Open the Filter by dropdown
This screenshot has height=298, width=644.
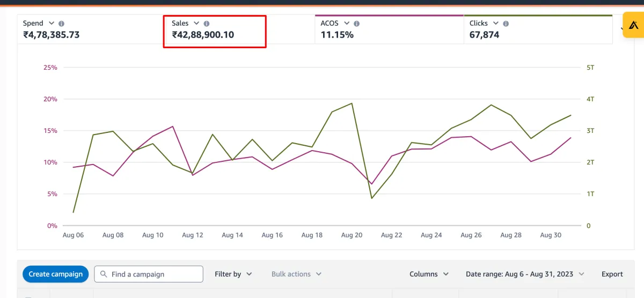[233, 274]
